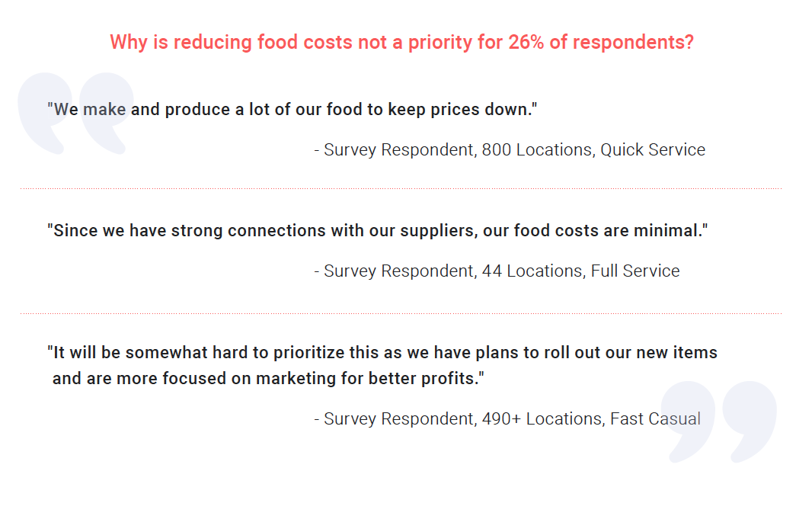The height and width of the screenshot is (516, 812).
Task: Click the 44 Locations Full Service attribution
Action: 497,271
